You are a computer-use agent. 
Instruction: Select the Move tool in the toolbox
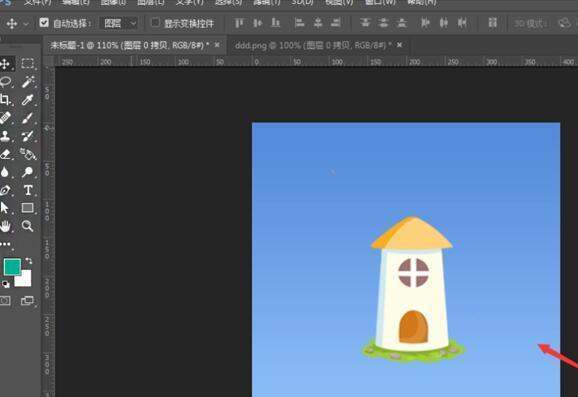pos(5,64)
